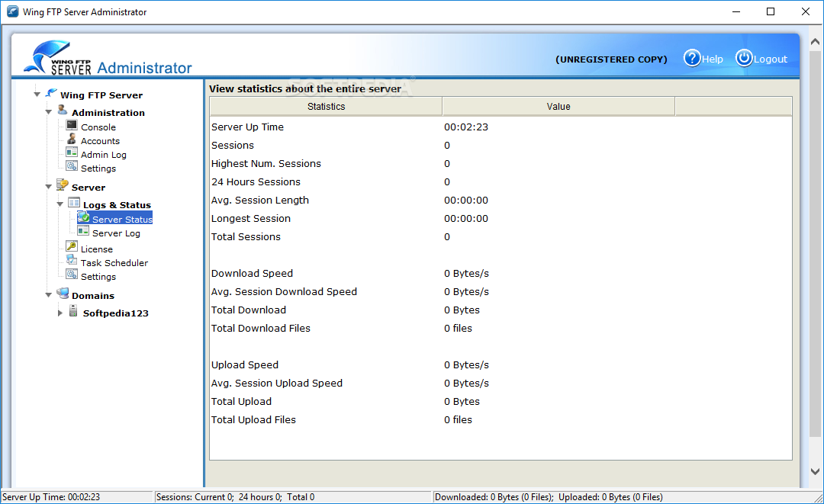Click the Server Status checkmark icon
The width and height of the screenshot is (824, 504).
84,217
